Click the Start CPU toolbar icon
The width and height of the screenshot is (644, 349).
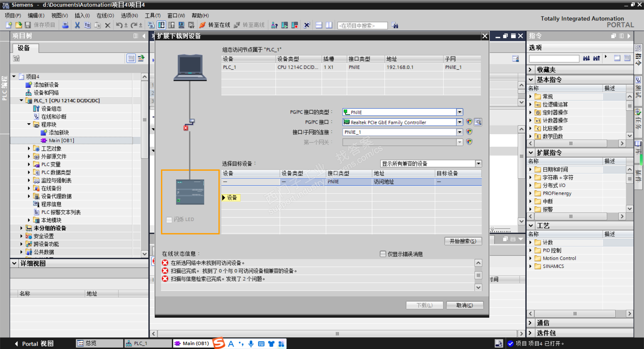point(284,25)
